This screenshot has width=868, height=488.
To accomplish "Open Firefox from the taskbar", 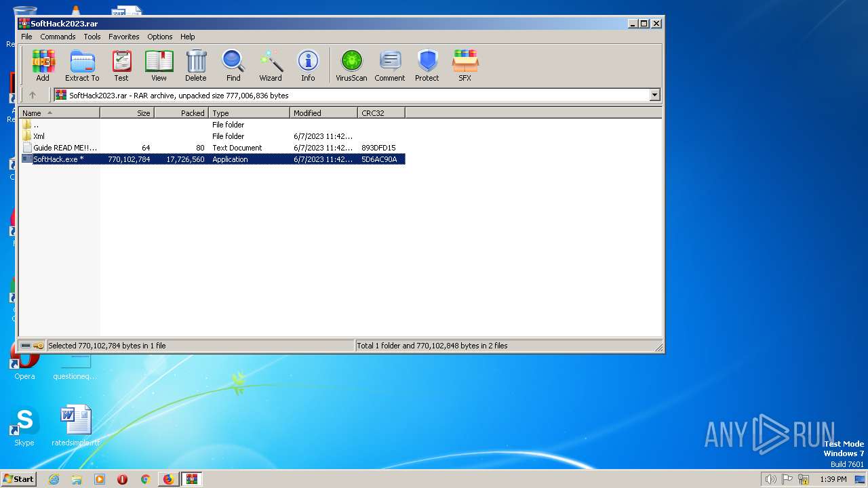I will click(168, 479).
